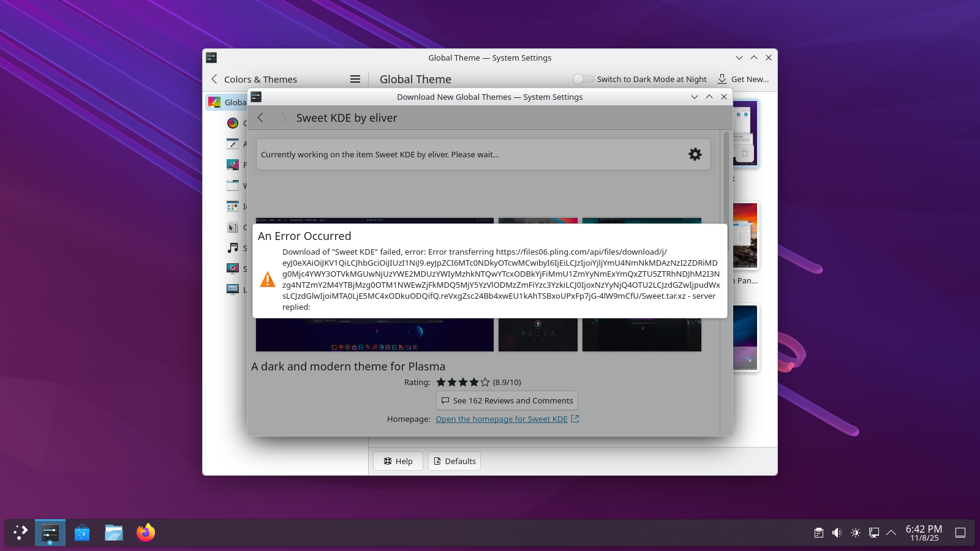Click "A dark and modern theme for Plasma" text
This screenshot has width=980, height=551.
coord(349,367)
